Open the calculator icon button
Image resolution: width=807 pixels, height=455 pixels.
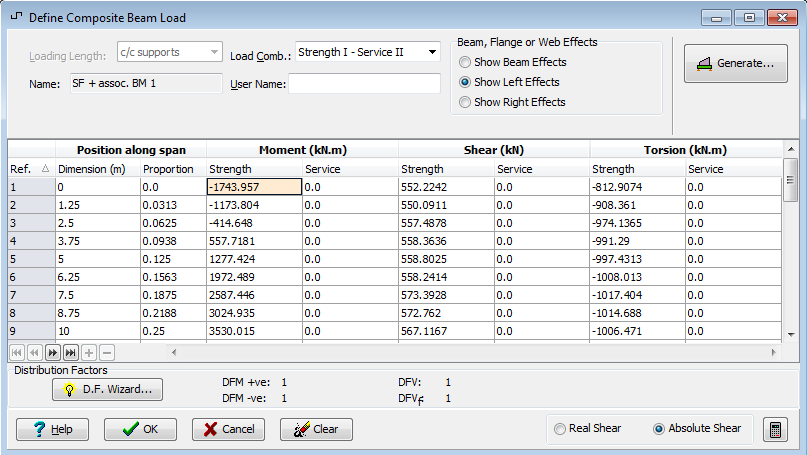[773, 429]
